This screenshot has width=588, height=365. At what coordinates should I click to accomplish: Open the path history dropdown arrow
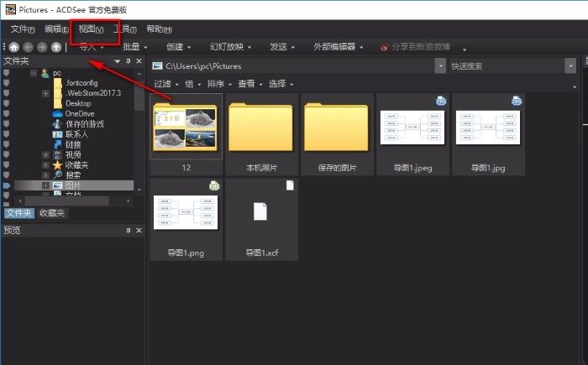(x=441, y=66)
